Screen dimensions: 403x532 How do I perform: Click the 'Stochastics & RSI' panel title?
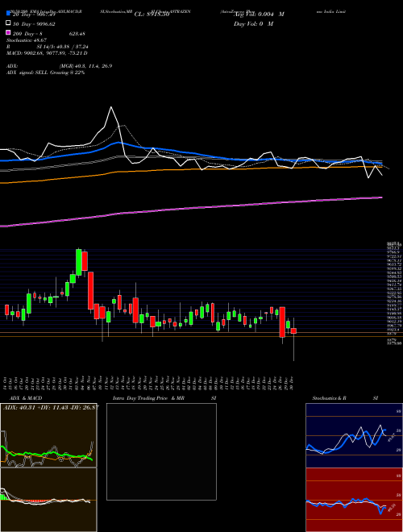tap(345, 398)
